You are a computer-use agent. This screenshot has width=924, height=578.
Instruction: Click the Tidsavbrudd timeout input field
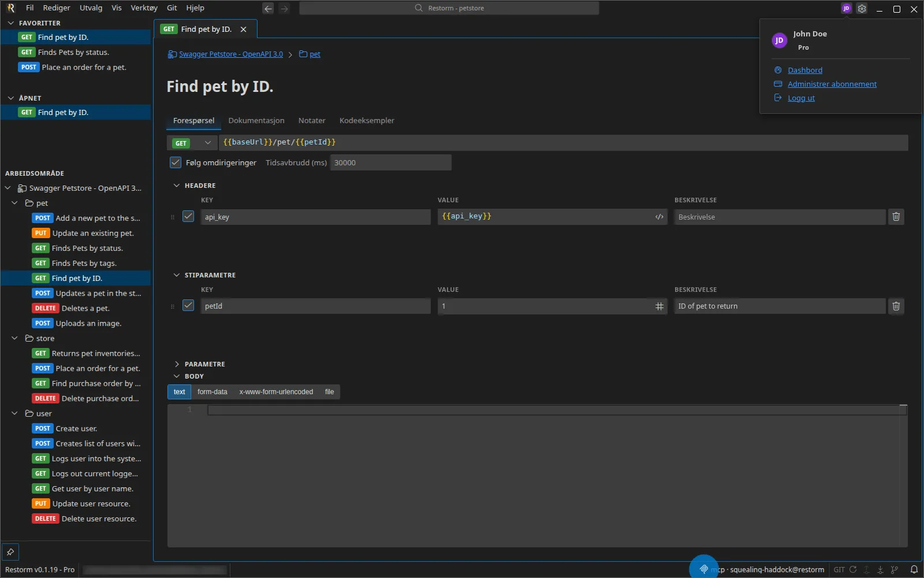click(x=390, y=162)
